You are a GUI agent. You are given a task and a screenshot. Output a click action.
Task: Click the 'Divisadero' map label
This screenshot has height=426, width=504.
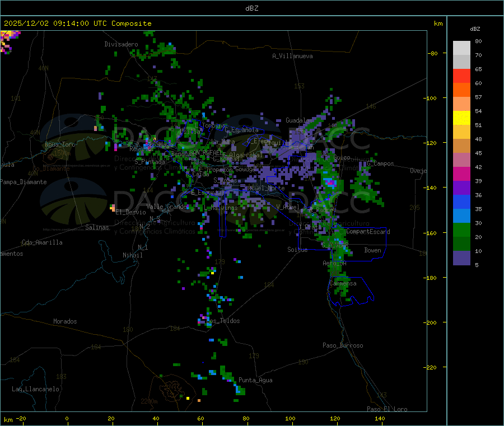pyautogui.click(x=121, y=44)
